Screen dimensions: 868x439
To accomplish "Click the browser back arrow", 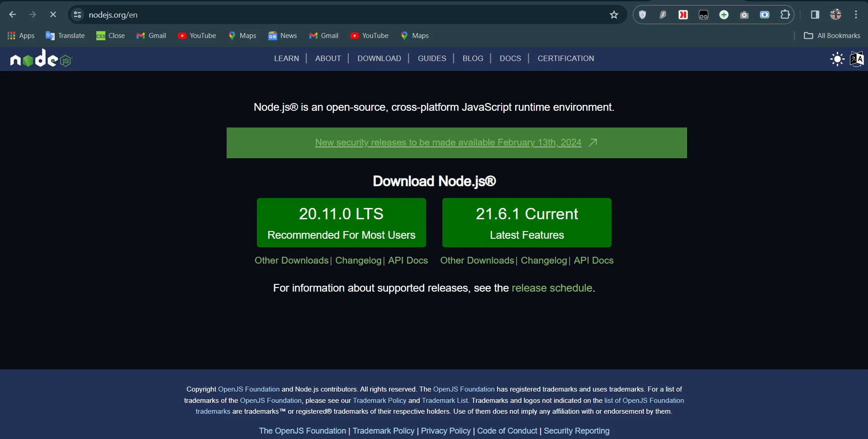I will click(x=13, y=14).
